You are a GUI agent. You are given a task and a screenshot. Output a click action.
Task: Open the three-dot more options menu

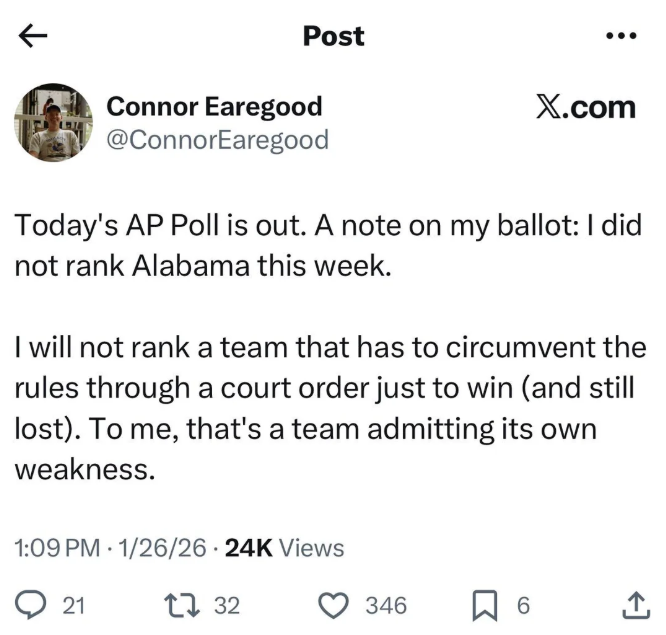[621, 36]
